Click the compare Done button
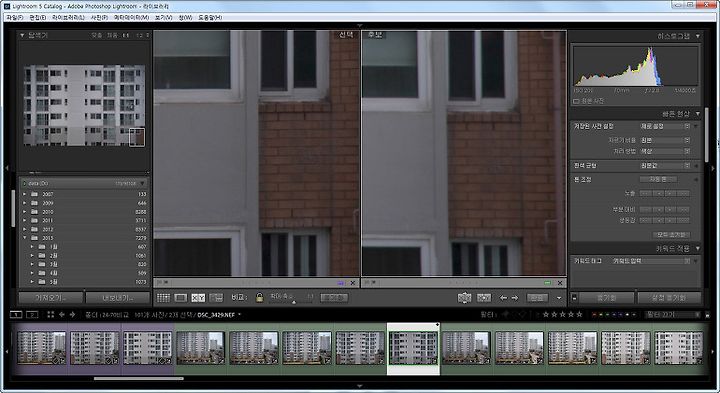Viewport: 720px width, 393px height. point(537,298)
